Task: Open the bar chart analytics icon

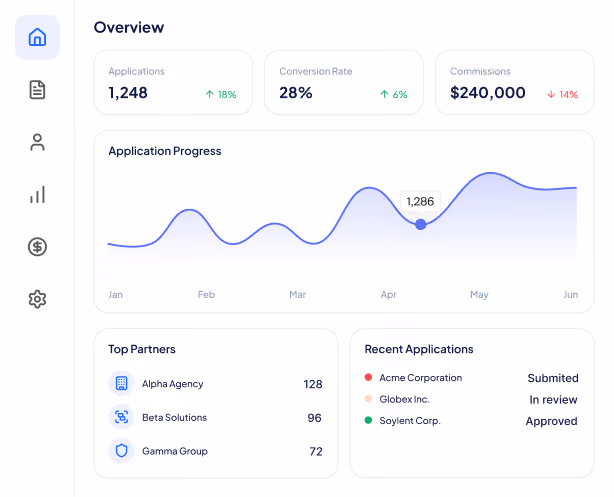Action: tap(37, 194)
